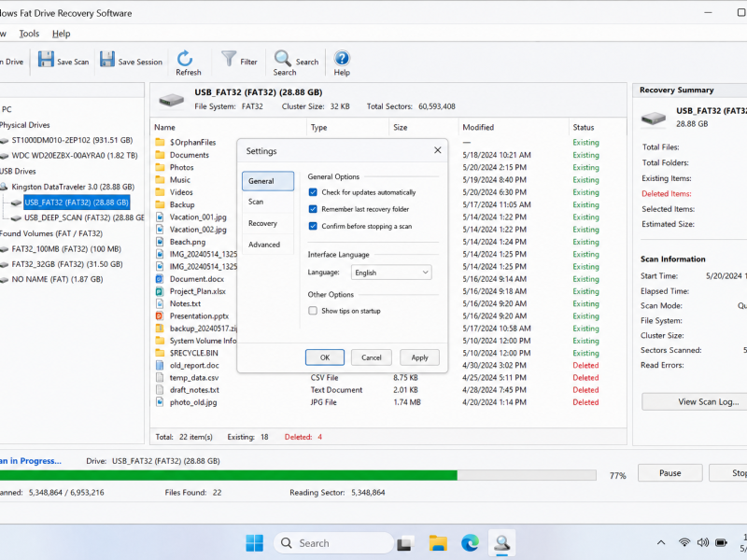Select the photo_old.jpg file row
The height and width of the screenshot is (560, 747).
[388, 402]
